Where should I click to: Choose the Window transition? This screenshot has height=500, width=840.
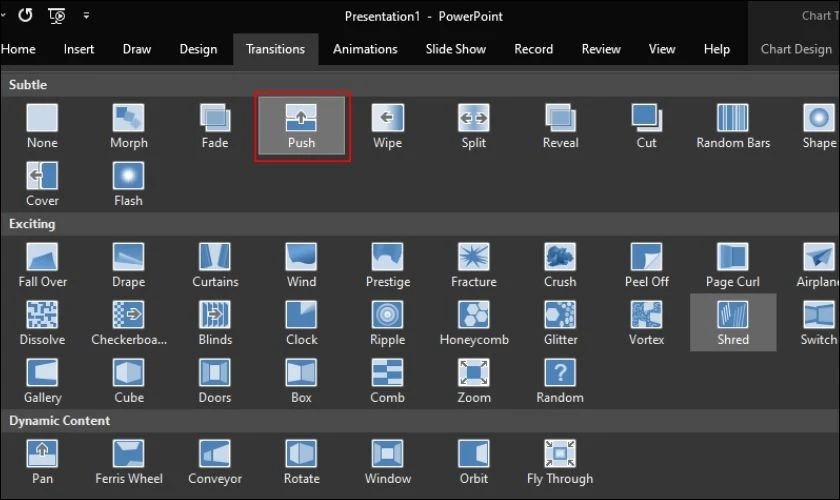388,461
